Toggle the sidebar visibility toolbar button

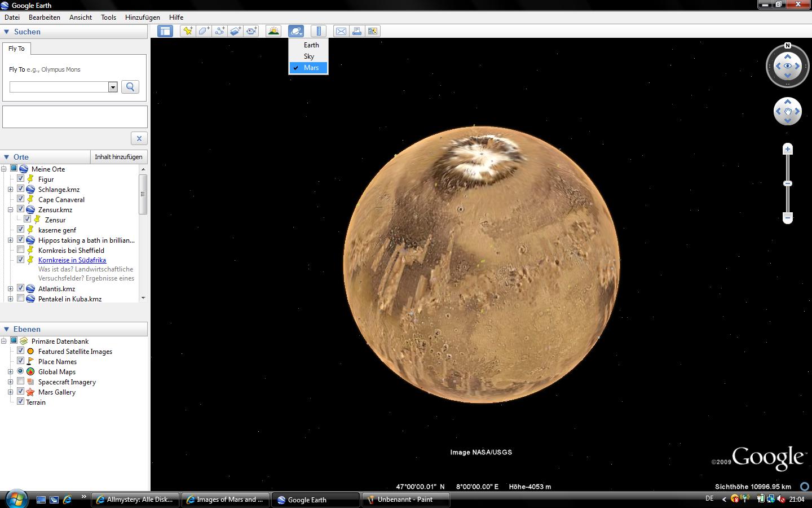[x=165, y=31]
